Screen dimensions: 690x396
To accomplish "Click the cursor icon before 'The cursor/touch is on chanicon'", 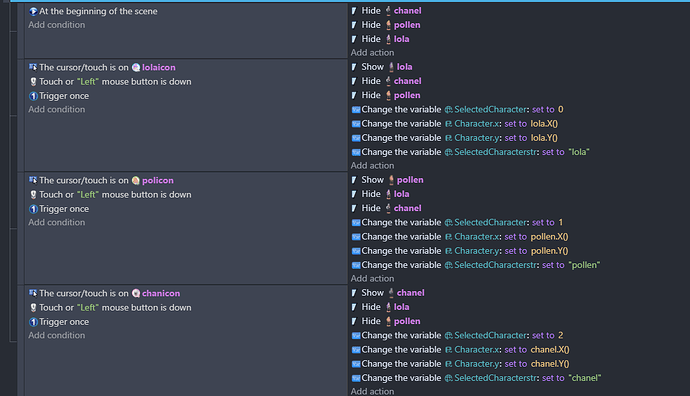I will (33, 293).
